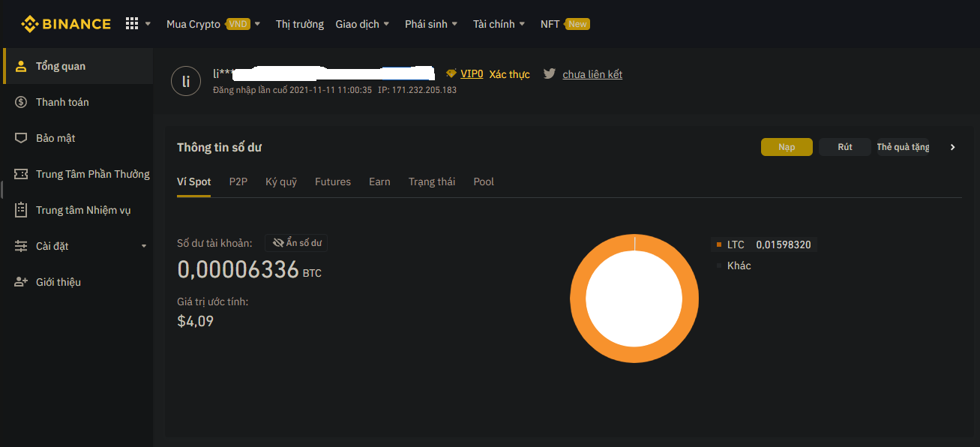Click the user avatar circle
The image size is (980, 447).
tap(186, 81)
